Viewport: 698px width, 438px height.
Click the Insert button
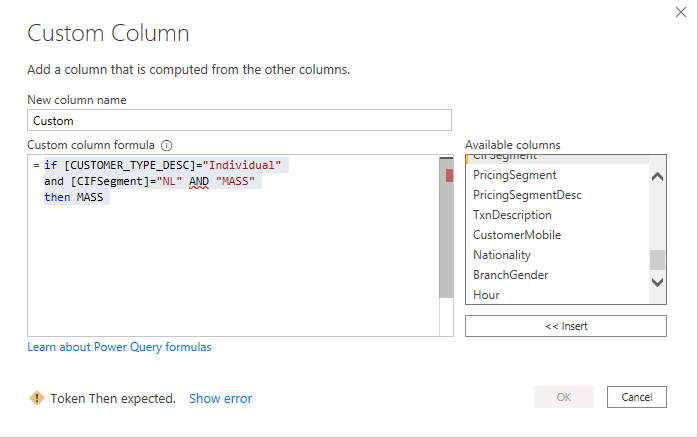566,326
